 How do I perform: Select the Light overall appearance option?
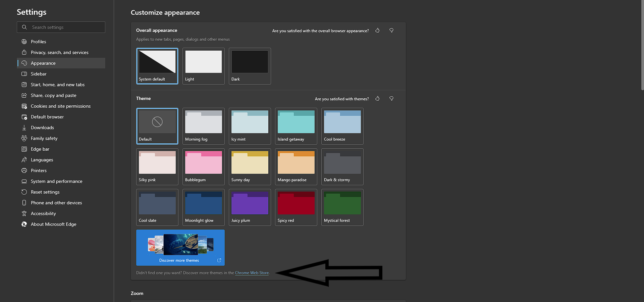[x=203, y=66]
